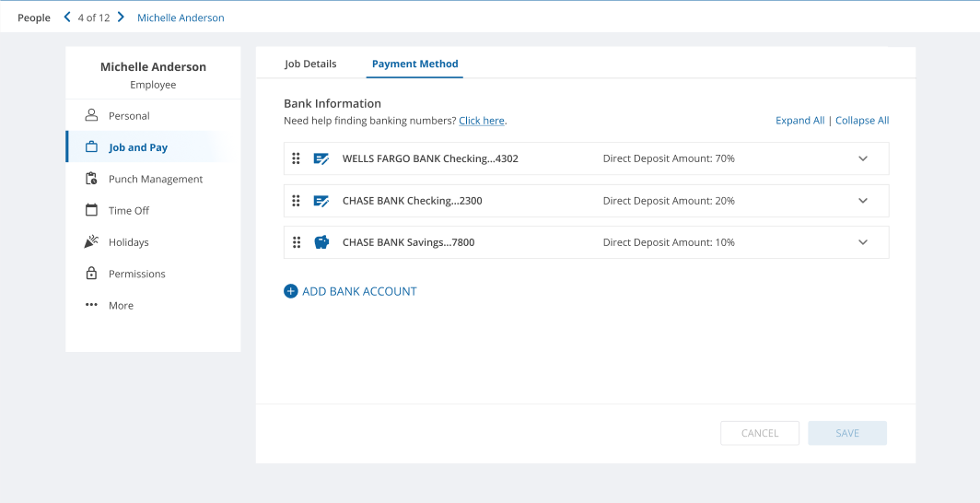Screen dimensions: 980x503
Task: Click the Personal person icon in sidebar
Action: tap(91, 115)
